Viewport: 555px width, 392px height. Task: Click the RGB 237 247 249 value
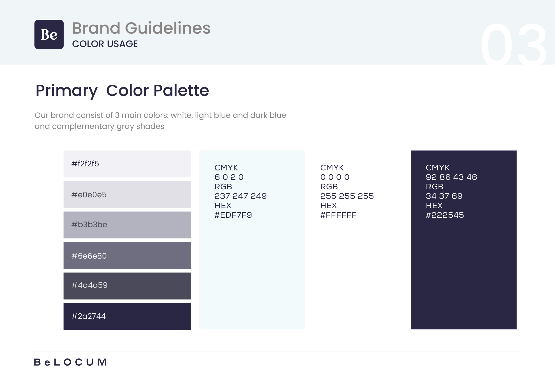240,196
